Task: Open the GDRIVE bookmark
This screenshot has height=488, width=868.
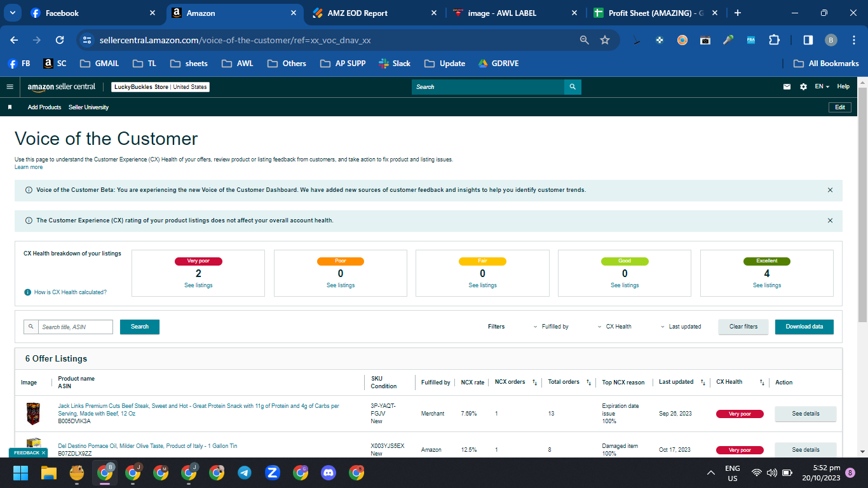Action: 498,64
